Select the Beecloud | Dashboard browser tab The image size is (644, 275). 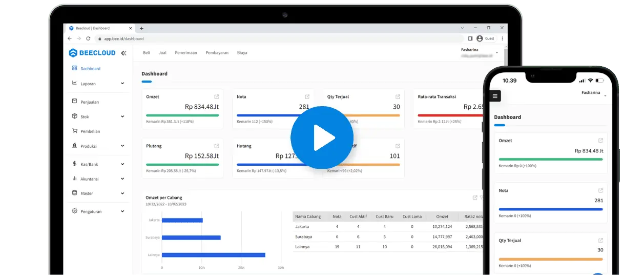[x=100, y=28]
